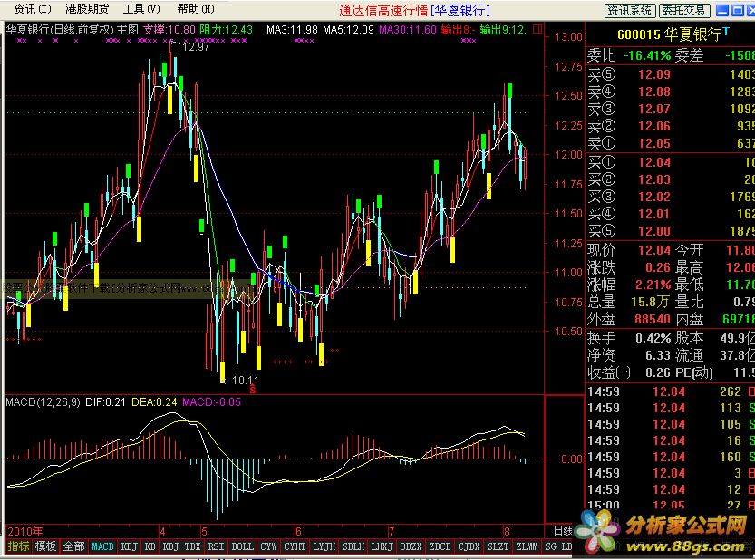Select the 全部 tab

click(73, 546)
